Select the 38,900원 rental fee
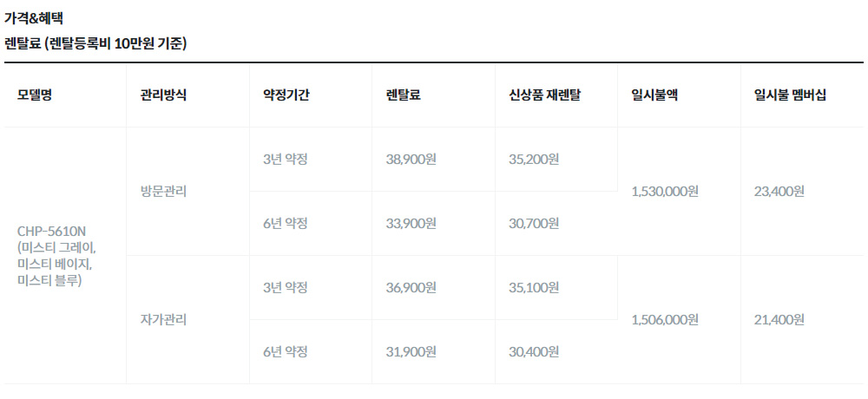The height and width of the screenshot is (399, 868). (411, 160)
